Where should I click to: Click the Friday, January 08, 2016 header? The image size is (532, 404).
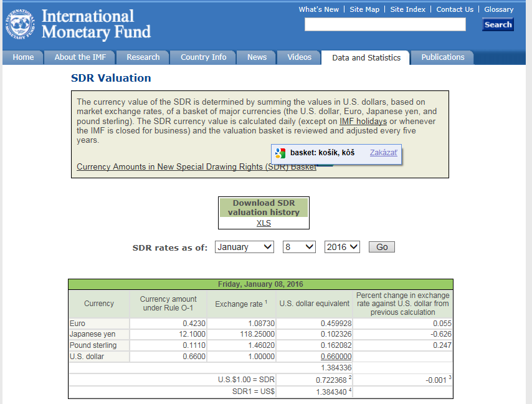tap(260, 284)
